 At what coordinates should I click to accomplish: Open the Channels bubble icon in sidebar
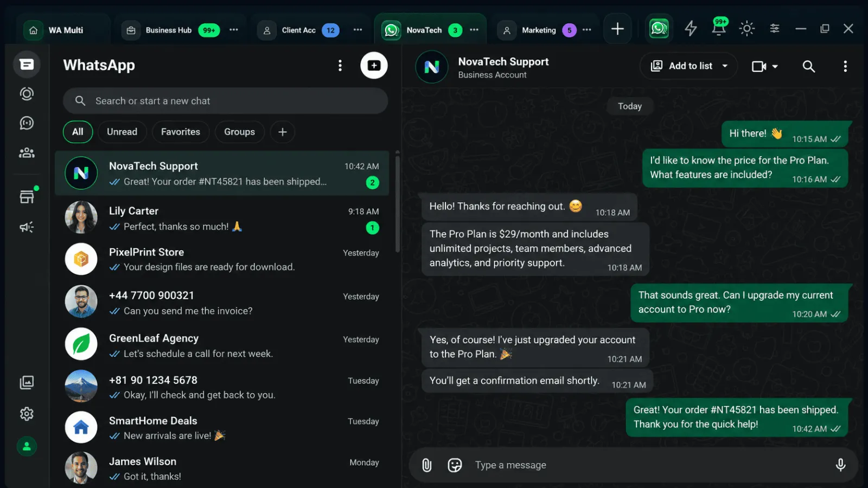[27, 123]
